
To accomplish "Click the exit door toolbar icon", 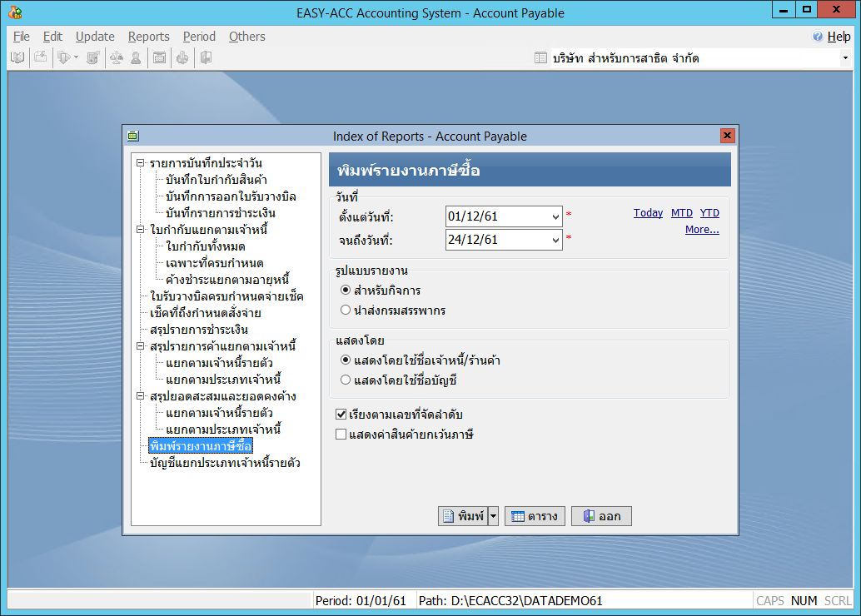I will point(205,57).
